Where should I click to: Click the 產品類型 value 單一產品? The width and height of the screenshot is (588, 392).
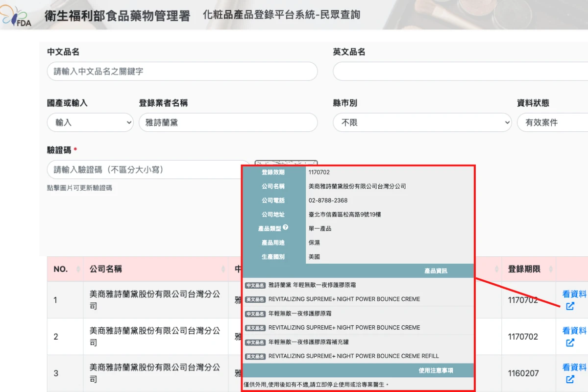pos(319,228)
